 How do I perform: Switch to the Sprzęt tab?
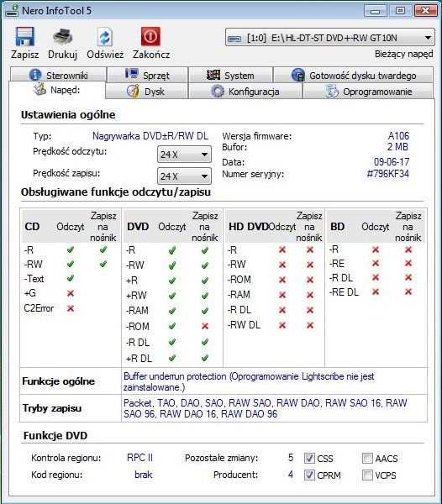click(x=148, y=75)
